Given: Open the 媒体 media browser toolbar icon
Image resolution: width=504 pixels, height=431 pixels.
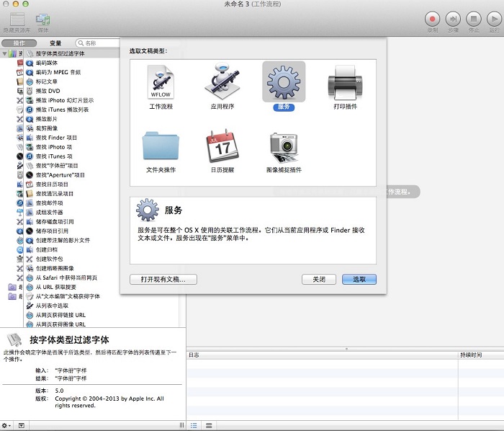Looking at the screenshot, I should (42, 22).
